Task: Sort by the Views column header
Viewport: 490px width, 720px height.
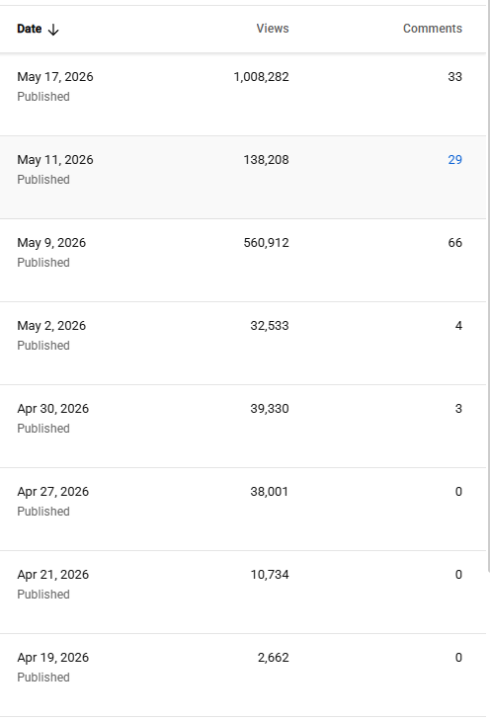Action: 272,28
